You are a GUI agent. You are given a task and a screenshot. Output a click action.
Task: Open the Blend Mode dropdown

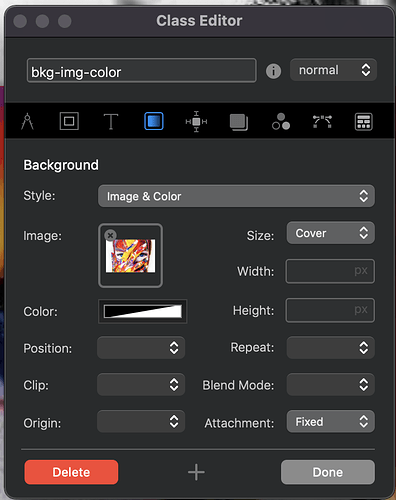point(331,385)
